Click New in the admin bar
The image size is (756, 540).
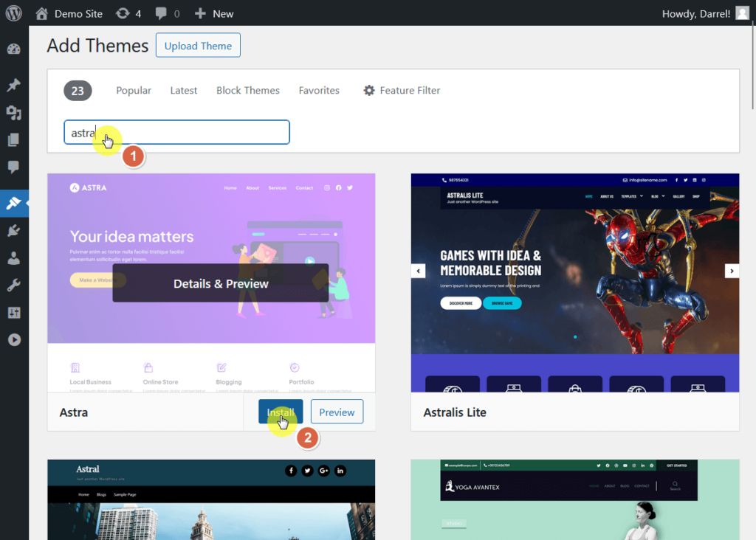(223, 13)
